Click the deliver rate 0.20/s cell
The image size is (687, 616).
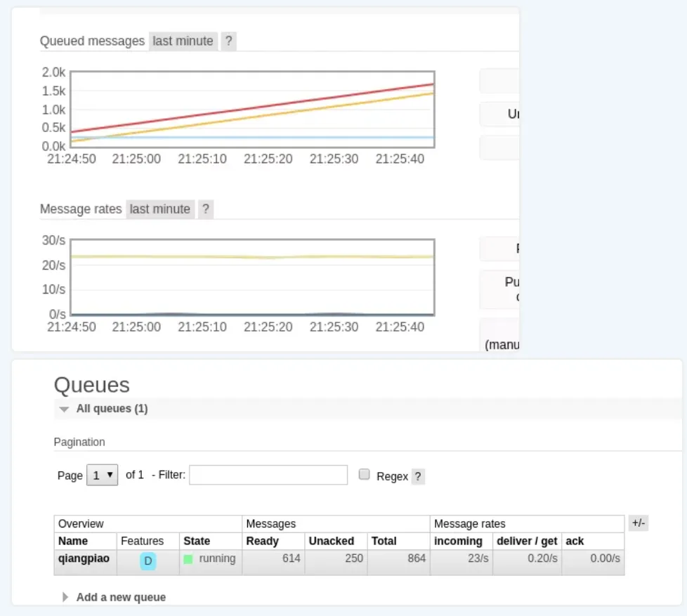(x=527, y=562)
